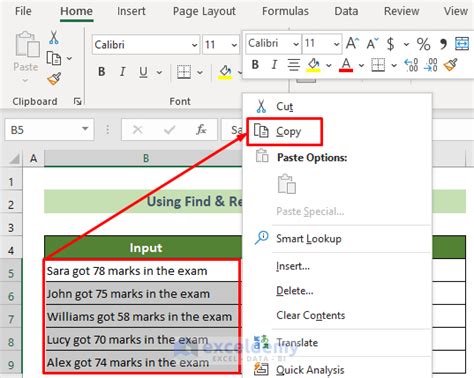
Task: Toggle Bold in the mini toolbar
Action: pos(255,64)
